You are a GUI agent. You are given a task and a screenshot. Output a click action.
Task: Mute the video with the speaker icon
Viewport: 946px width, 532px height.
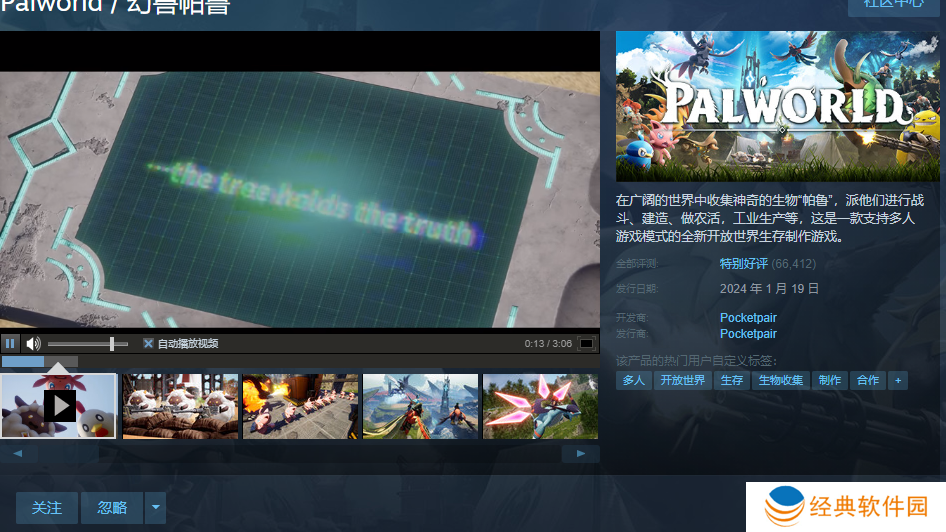coord(33,343)
